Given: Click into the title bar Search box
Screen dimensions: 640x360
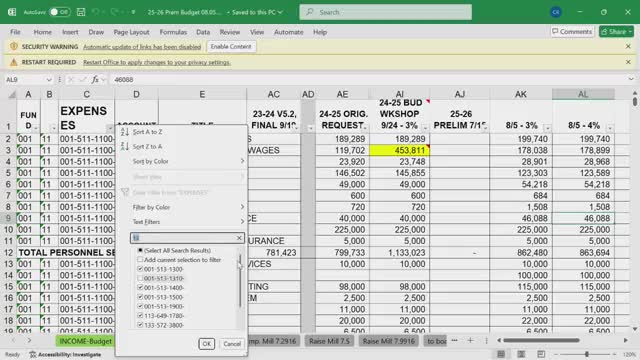Looking at the screenshot, I should [386, 12].
